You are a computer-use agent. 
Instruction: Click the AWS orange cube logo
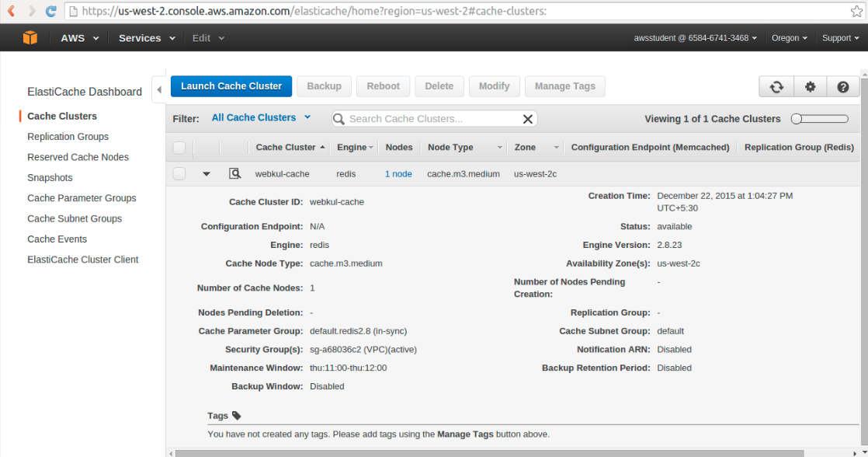(30, 37)
